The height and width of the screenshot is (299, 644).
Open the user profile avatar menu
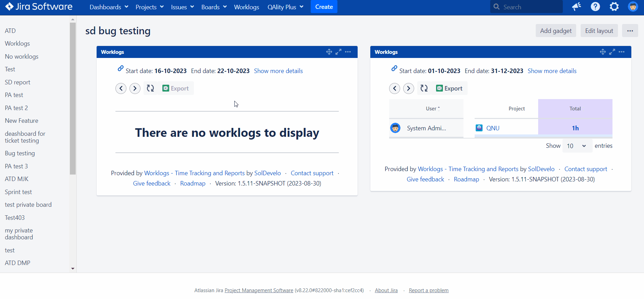pyautogui.click(x=633, y=7)
